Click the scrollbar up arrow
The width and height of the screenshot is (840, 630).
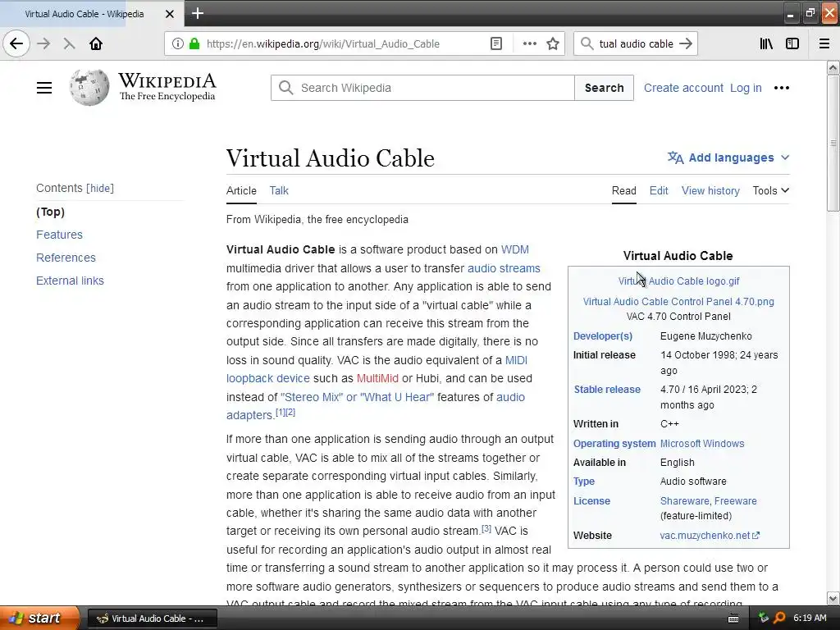tap(833, 67)
